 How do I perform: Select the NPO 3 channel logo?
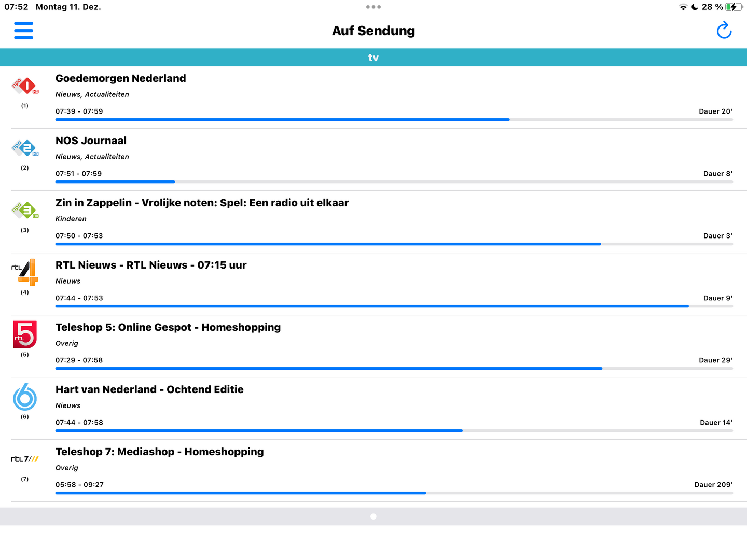pos(25,211)
